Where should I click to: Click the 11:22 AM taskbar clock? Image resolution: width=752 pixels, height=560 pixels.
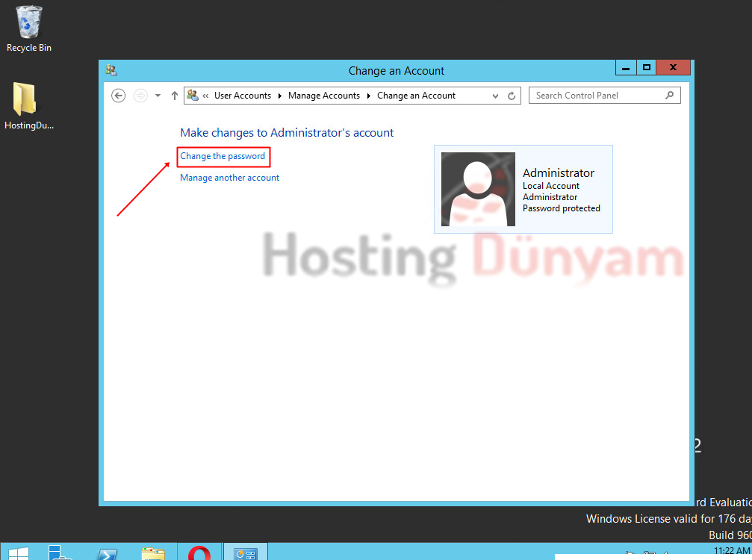(732, 551)
